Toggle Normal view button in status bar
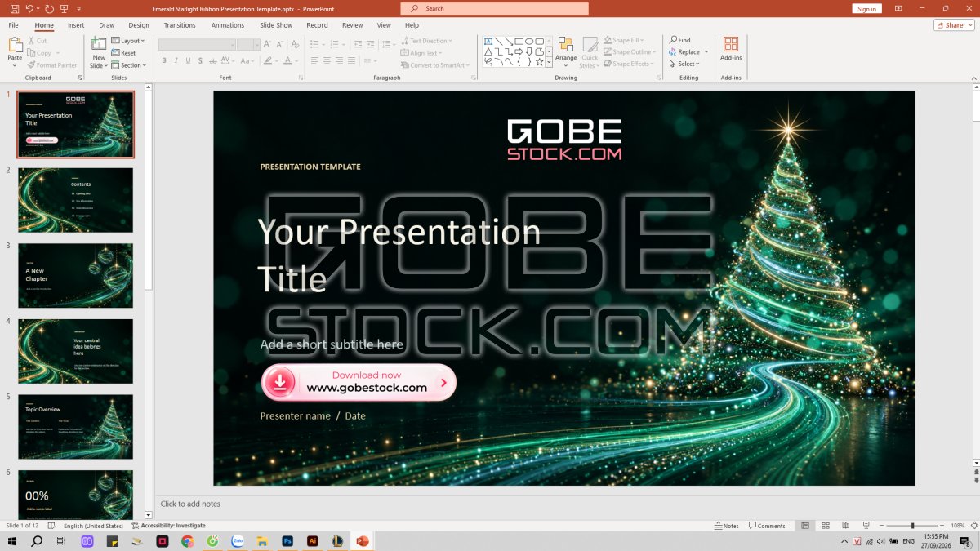 coord(804,526)
